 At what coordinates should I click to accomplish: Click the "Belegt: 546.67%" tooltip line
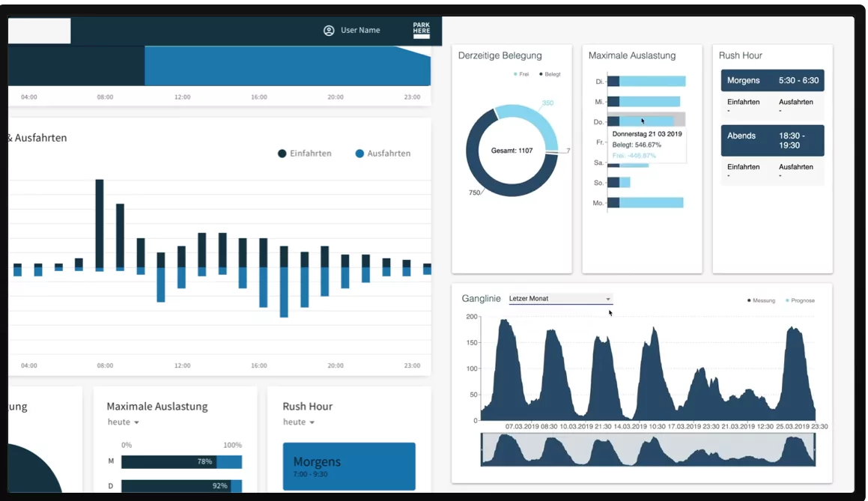click(x=637, y=145)
